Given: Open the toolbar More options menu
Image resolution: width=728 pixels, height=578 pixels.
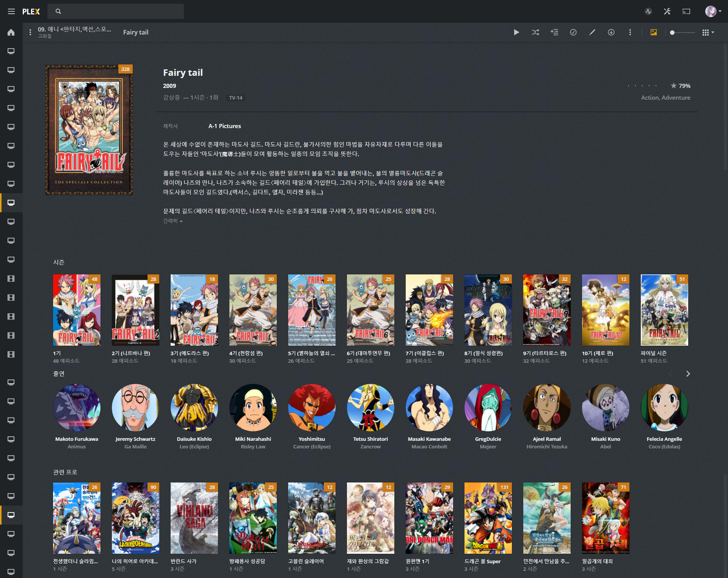Looking at the screenshot, I should [x=630, y=32].
